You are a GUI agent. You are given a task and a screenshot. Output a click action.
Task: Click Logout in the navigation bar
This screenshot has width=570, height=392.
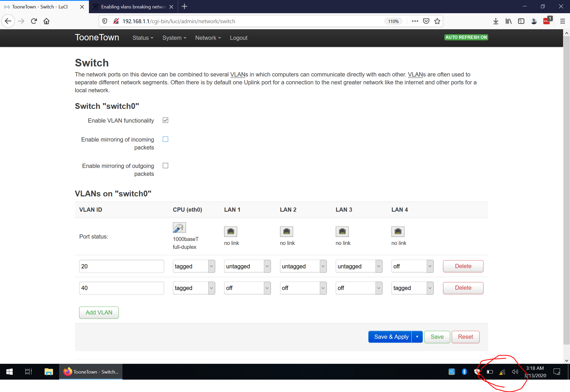tap(239, 38)
